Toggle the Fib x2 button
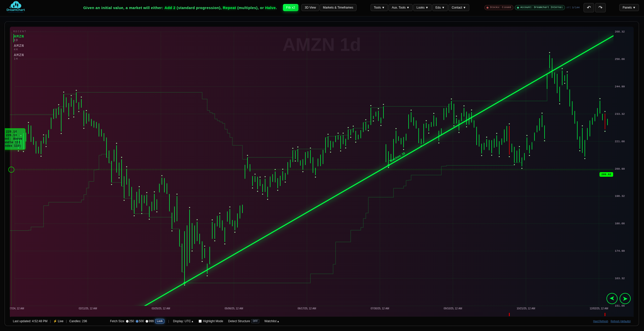Screen dimensions: 644x331 pyautogui.click(x=291, y=8)
